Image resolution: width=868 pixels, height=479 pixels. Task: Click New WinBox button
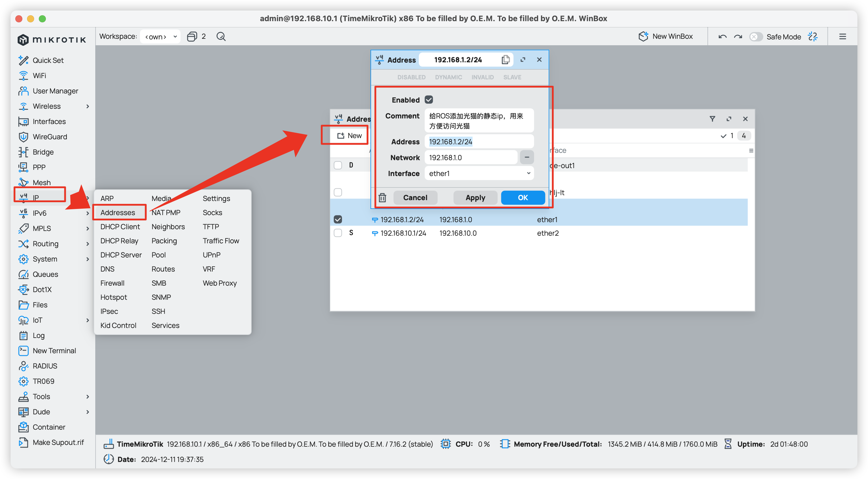[x=666, y=36]
